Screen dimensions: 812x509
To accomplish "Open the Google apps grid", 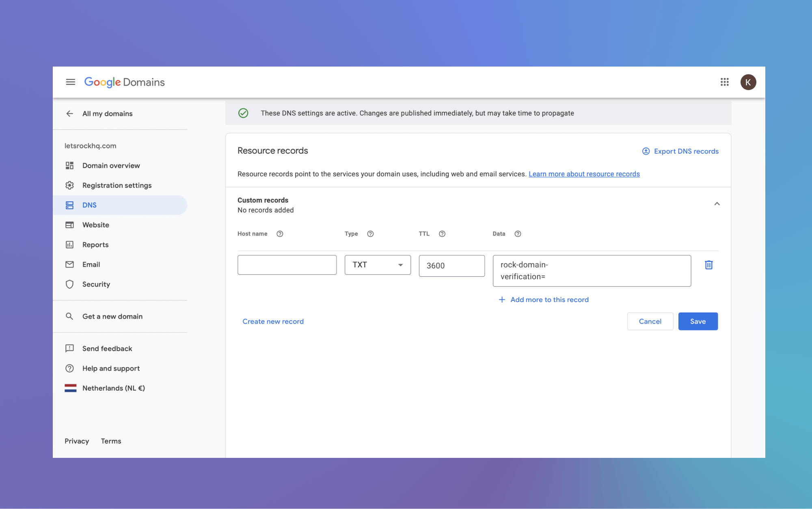I will 725,82.
